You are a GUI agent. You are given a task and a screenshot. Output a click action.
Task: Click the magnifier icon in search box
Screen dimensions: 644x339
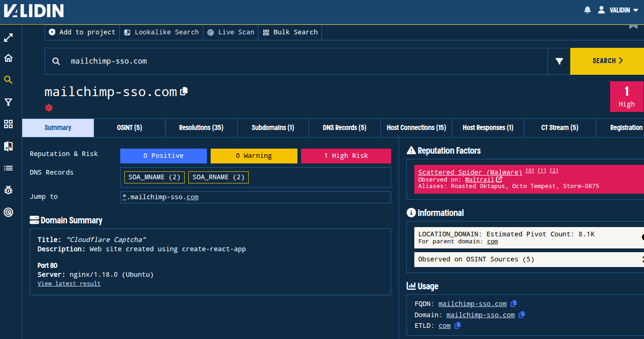pos(56,61)
